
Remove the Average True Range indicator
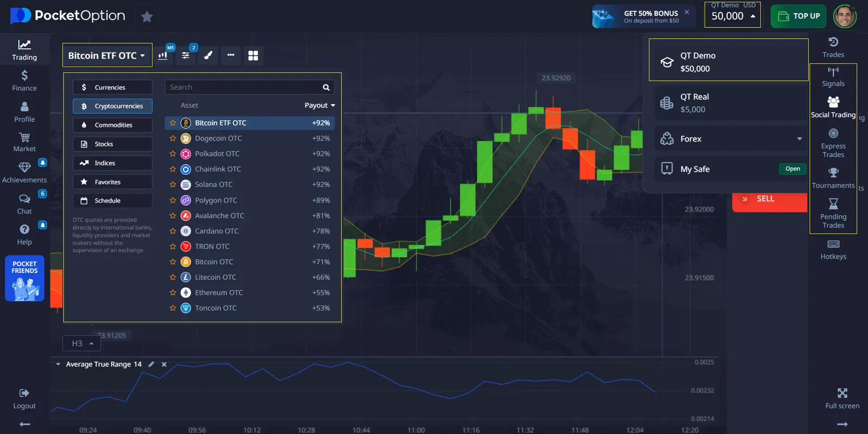click(x=164, y=364)
